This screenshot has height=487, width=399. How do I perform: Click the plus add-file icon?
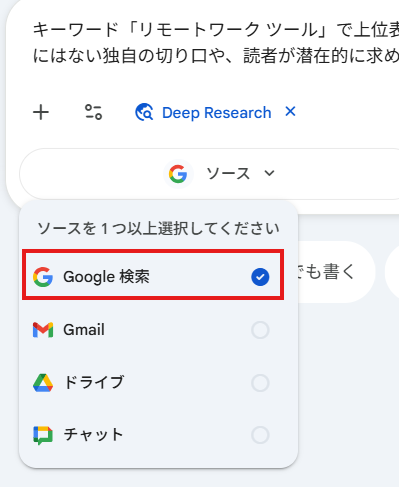click(41, 112)
